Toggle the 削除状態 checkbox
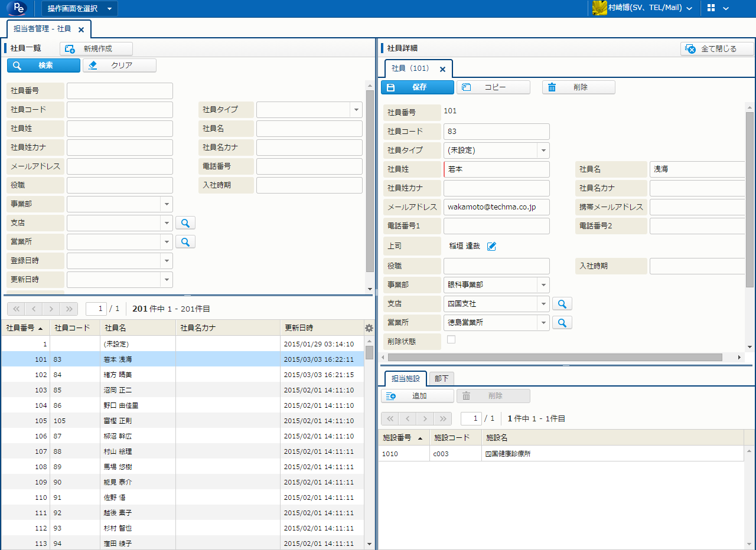The image size is (756, 550). point(451,339)
